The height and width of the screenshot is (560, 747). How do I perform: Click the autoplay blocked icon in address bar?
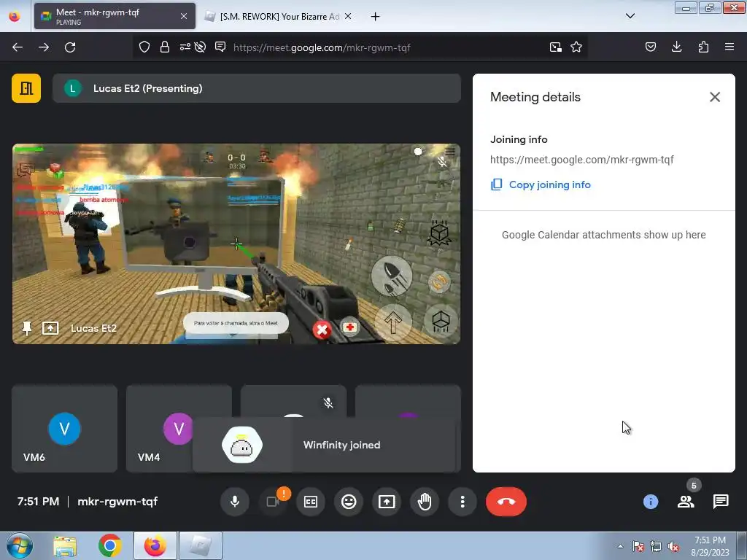pyautogui.click(x=200, y=47)
